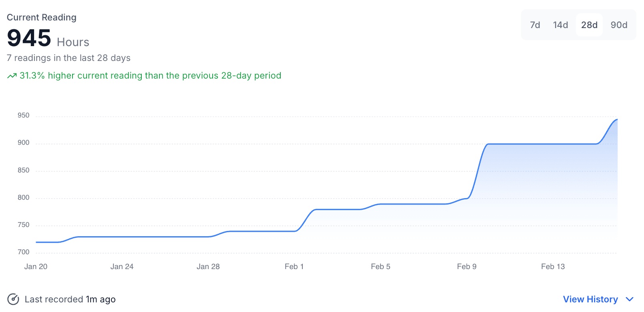Click the 850 y-axis label
The height and width of the screenshot is (312, 644).
click(x=23, y=170)
